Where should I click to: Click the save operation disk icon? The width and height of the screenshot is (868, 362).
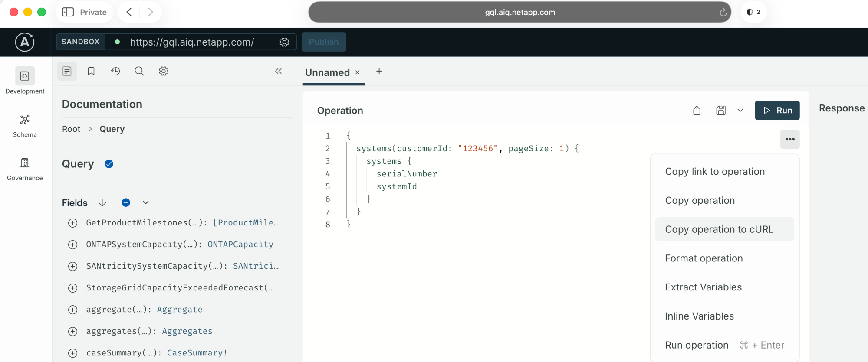pos(721,111)
